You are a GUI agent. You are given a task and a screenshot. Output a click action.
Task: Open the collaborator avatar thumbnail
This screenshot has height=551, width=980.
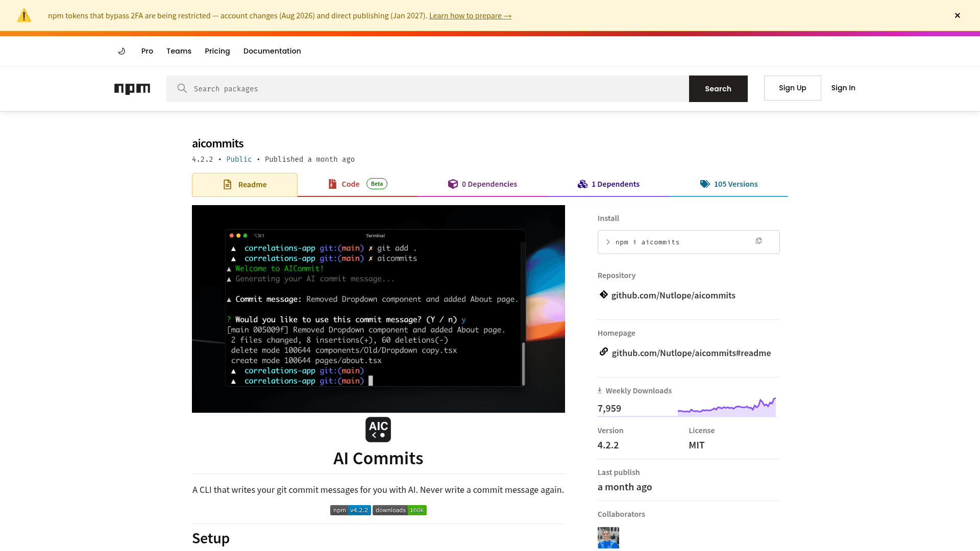(608, 538)
